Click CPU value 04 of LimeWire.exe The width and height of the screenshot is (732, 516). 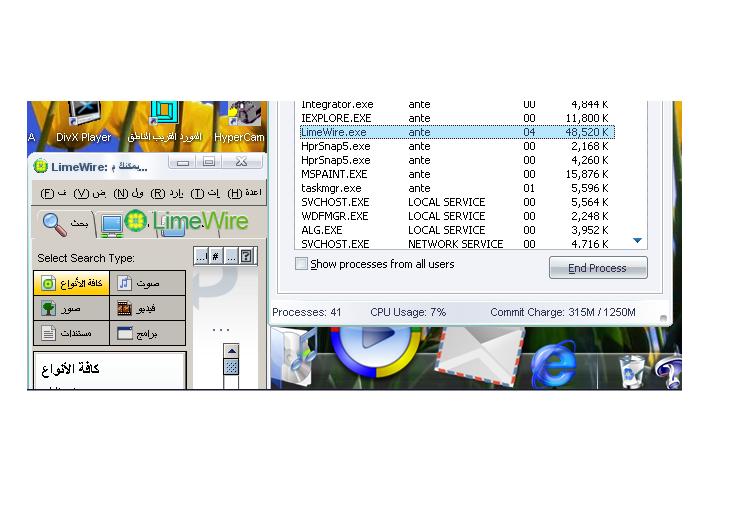click(529, 132)
